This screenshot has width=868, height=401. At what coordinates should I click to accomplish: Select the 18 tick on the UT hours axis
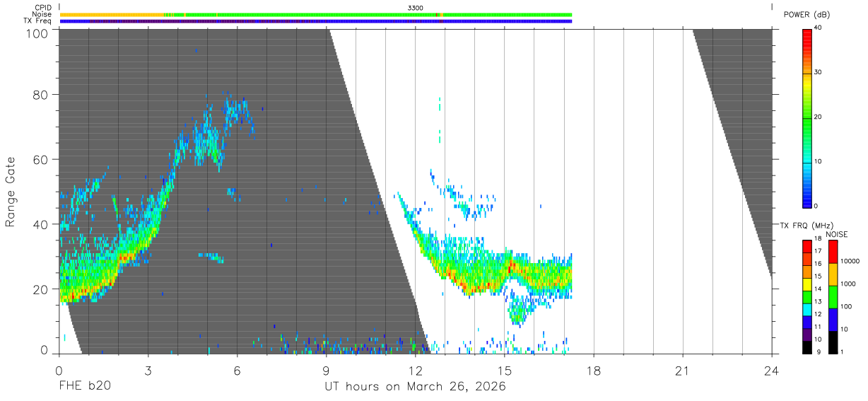[593, 371]
